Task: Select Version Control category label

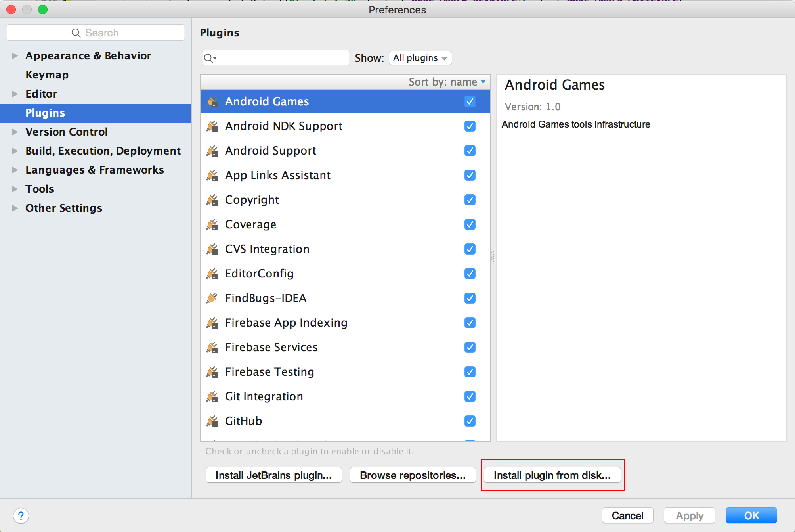Action: (67, 132)
